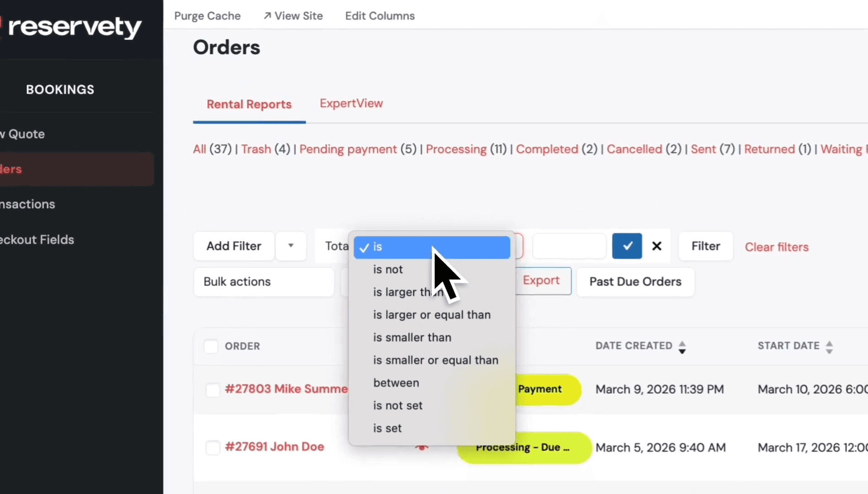This screenshot has width=868, height=494.
Task: Open View Site link
Action: click(x=293, y=16)
